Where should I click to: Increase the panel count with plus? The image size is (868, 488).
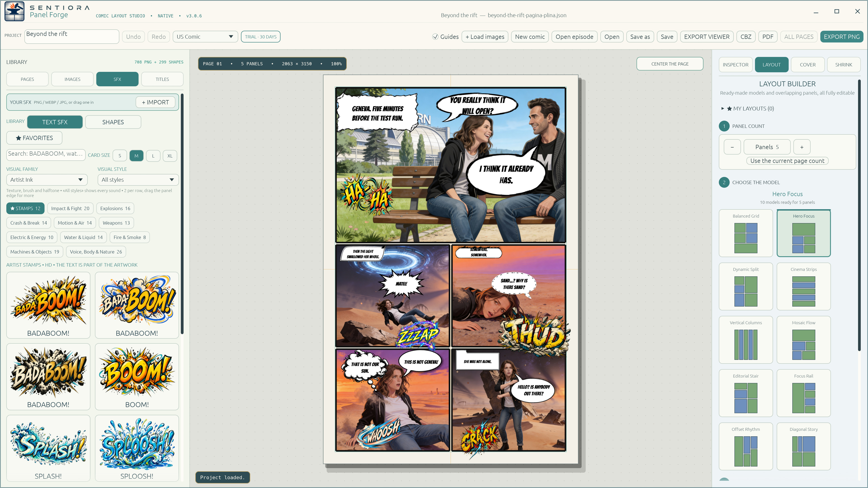[802, 147]
